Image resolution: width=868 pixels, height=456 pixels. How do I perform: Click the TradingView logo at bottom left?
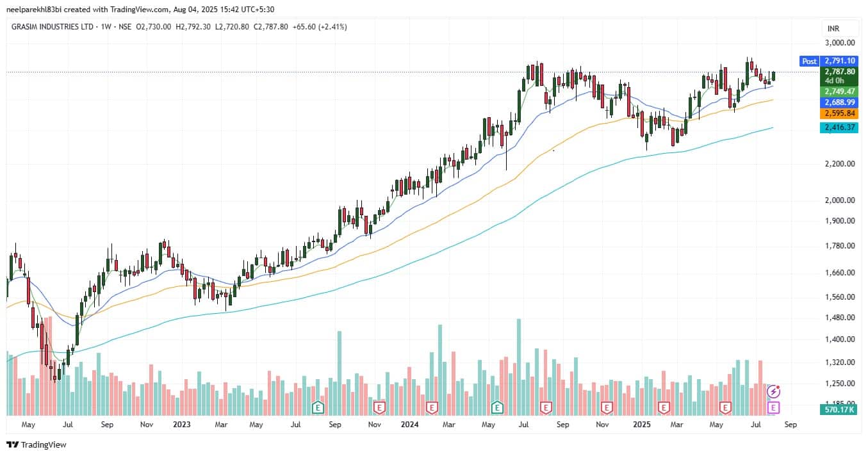[37, 444]
